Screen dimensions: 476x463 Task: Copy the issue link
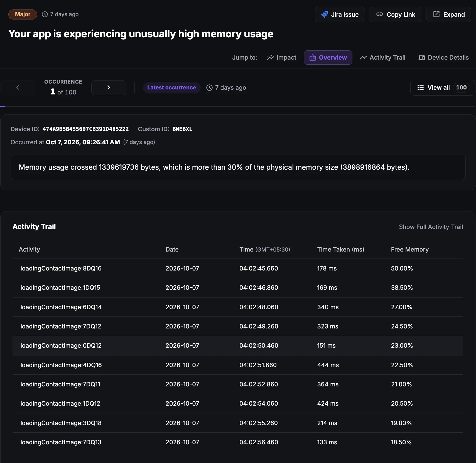[395, 14]
